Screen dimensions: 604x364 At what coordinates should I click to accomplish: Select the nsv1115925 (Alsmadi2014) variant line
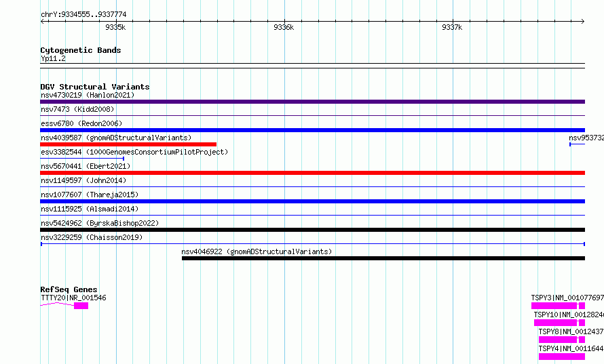[312, 215]
